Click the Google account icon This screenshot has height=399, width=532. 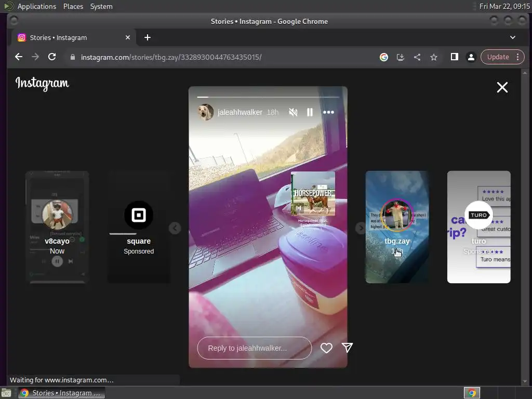click(384, 57)
